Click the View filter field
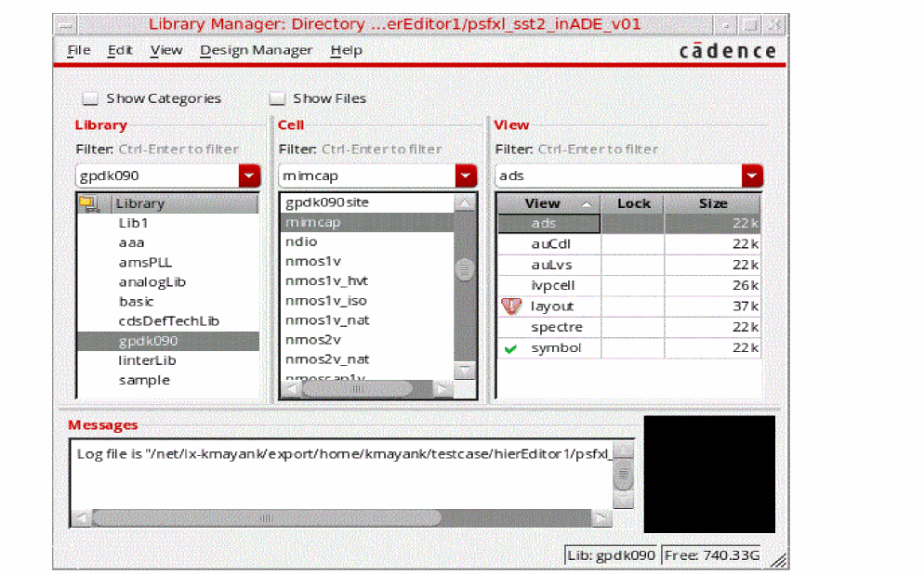 598,150
